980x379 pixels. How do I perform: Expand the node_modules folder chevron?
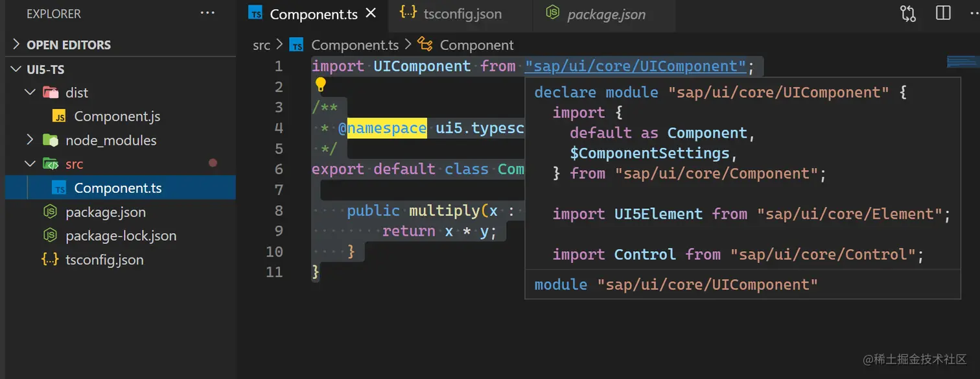pos(30,140)
